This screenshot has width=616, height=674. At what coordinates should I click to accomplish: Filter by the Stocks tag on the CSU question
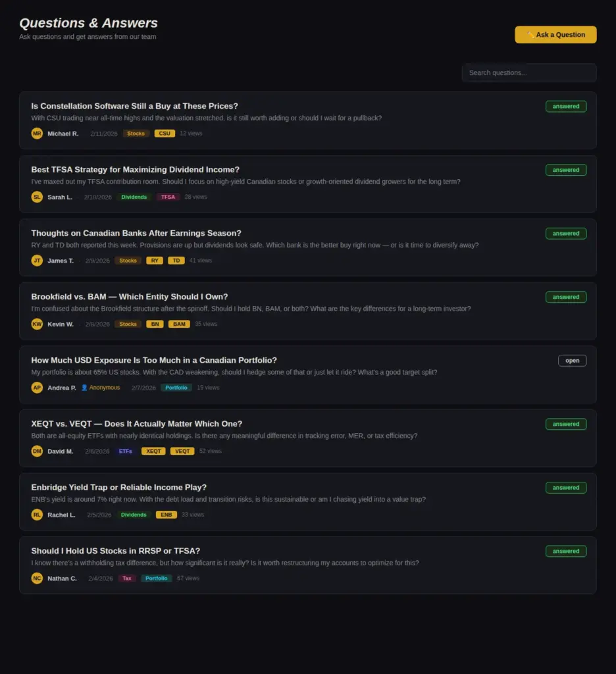136,133
